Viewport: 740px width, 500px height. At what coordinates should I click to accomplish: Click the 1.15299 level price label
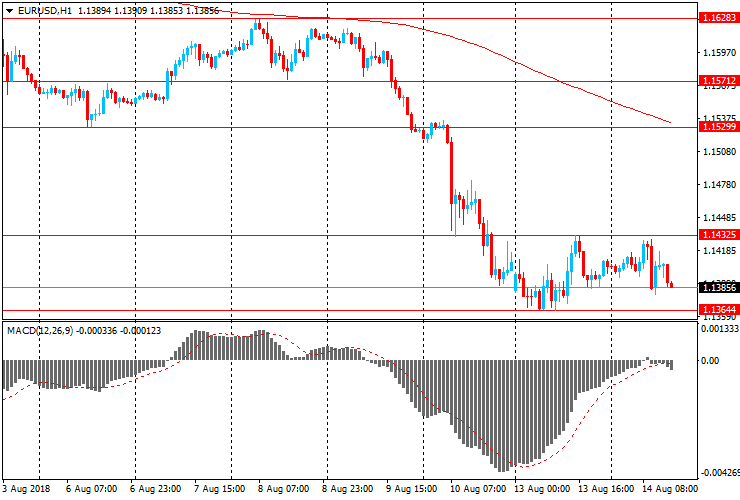tap(719, 127)
